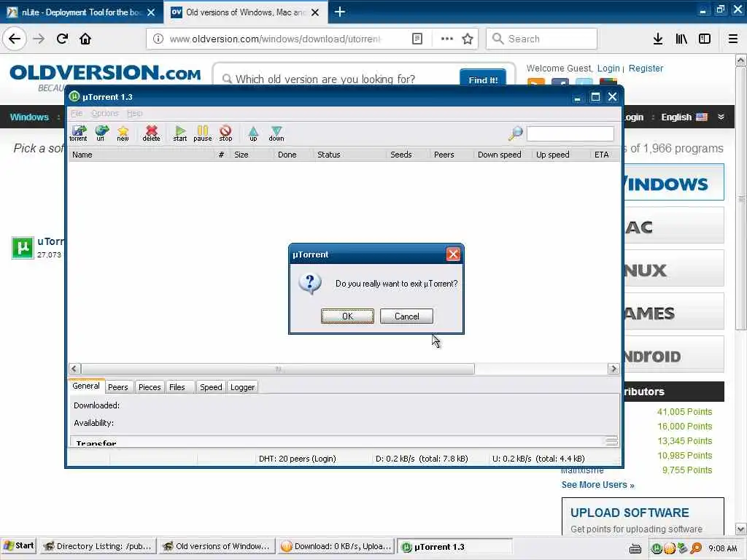Screen dimensions: 747x560
Task: Open the browser library icon
Action: click(681, 39)
